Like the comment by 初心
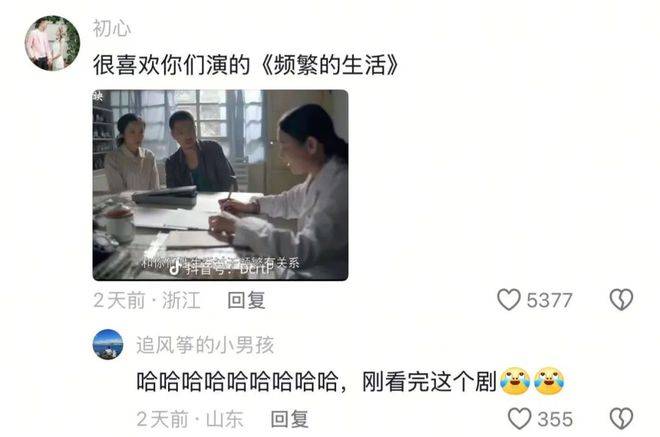Viewport: 660px width, 437px height. coord(509,299)
